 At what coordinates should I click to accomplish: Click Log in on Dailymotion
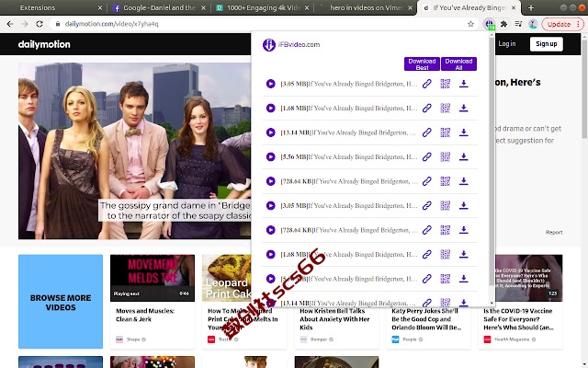507,44
